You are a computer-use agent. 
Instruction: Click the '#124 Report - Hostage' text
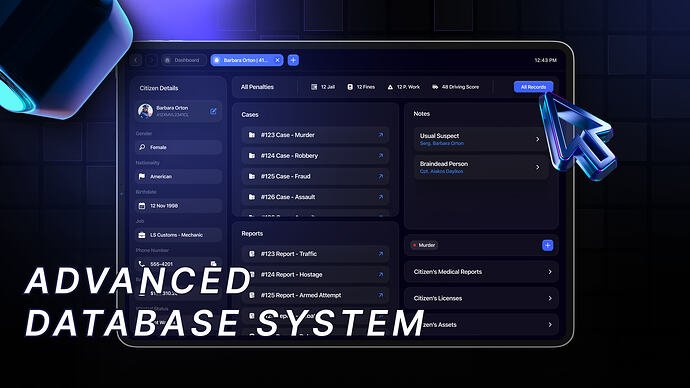coord(291,275)
